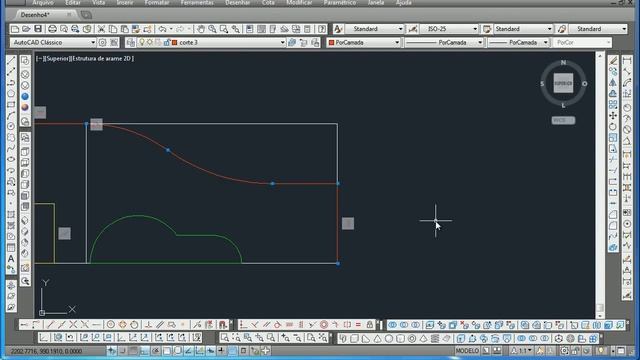Expand the AutoCAD Clássico workspace dropdown
The width and height of the screenshot is (640, 360).
click(x=93, y=42)
